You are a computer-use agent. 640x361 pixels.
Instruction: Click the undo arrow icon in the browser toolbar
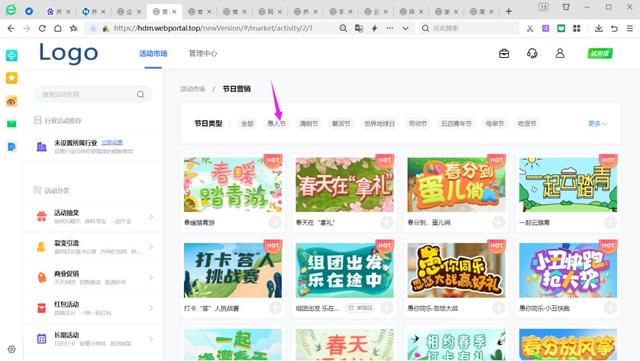(x=614, y=28)
